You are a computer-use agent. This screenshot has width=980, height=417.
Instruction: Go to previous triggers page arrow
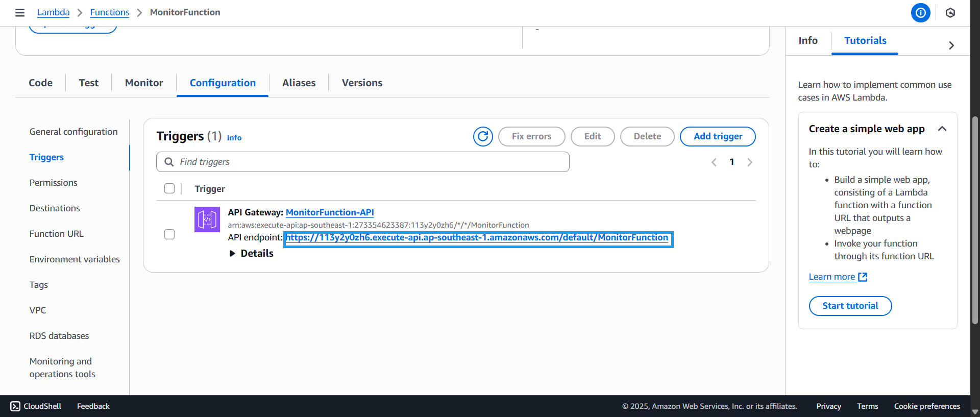tap(714, 162)
